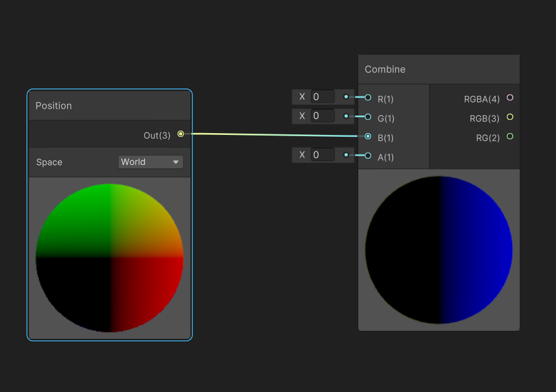
Task: Select the Combine node title bar
Action: point(439,69)
